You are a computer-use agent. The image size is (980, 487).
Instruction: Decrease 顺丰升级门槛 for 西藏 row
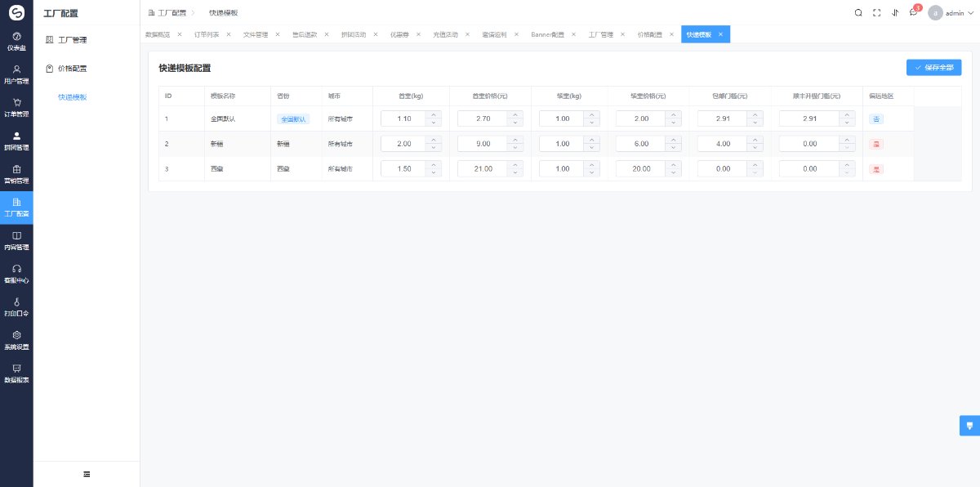click(x=849, y=173)
